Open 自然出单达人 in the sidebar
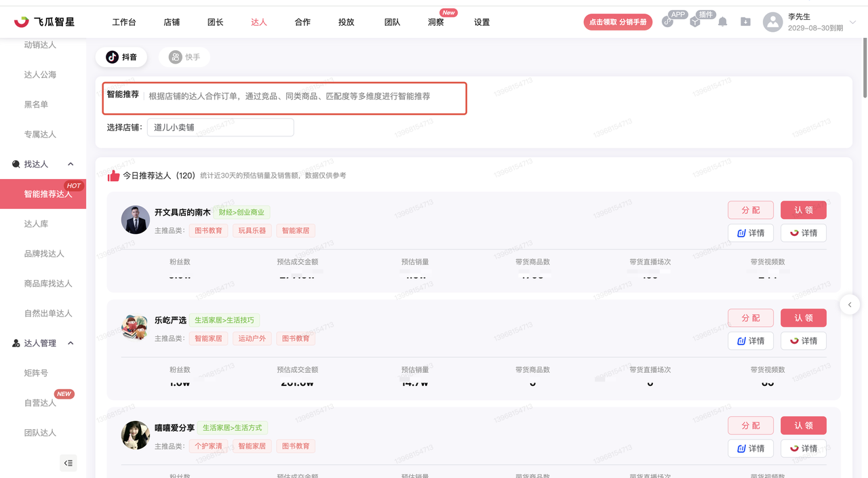 48,313
